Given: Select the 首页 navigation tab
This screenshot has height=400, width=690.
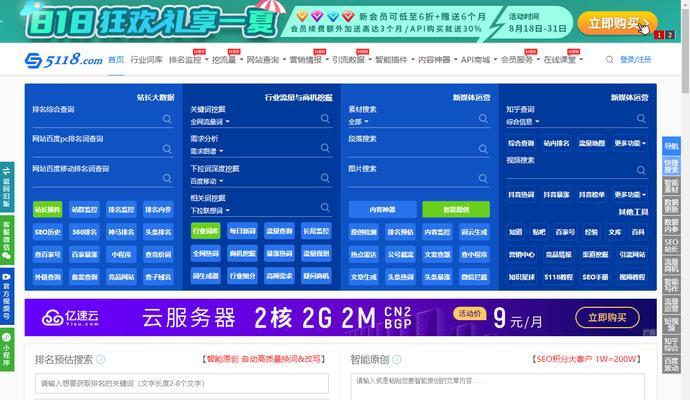Looking at the screenshot, I should tap(116, 59).
